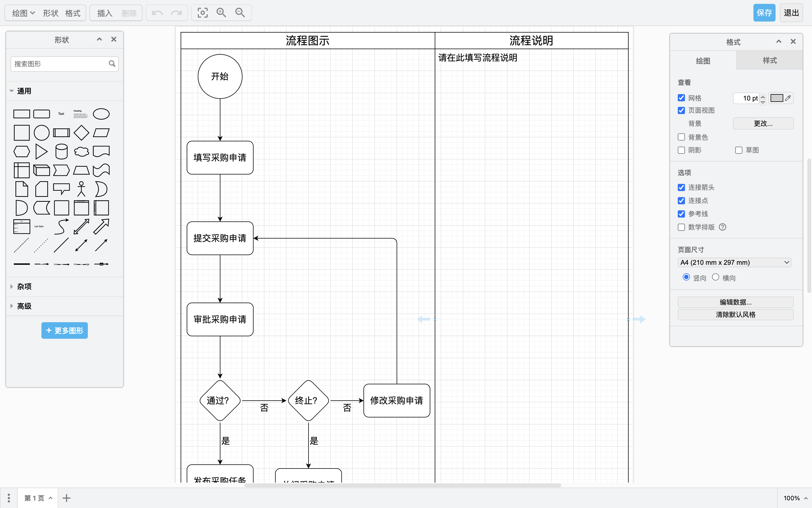The height and width of the screenshot is (508, 812).
Task: Click the zoom out magnifier icon
Action: (240, 13)
